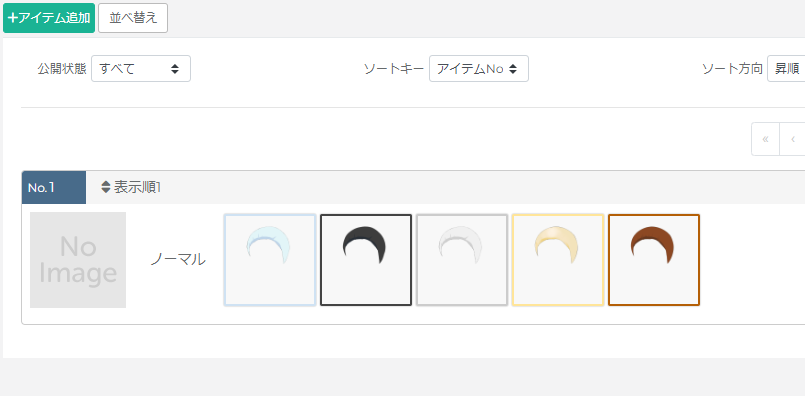Click the 表示順1 header text
The height and width of the screenshot is (396, 805).
138,187
